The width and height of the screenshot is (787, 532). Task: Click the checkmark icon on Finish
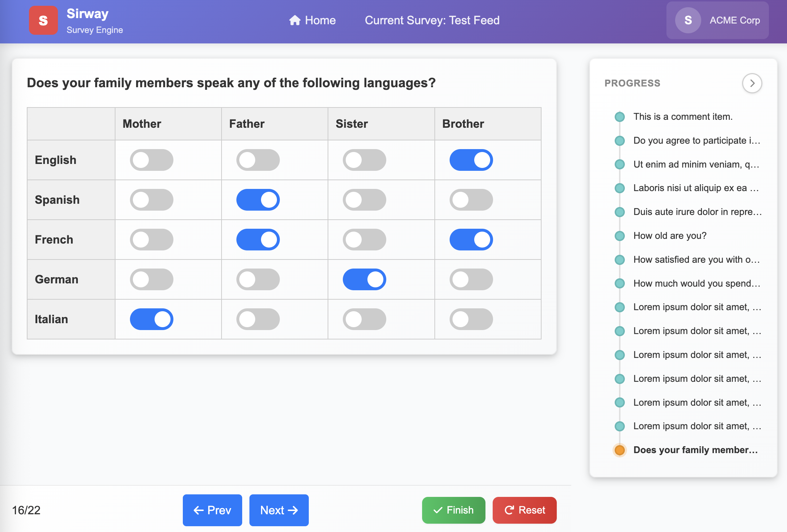(438, 510)
